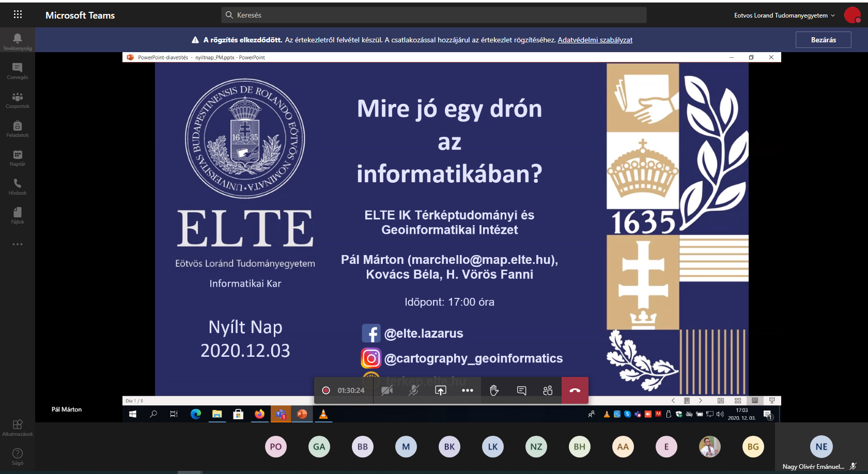This screenshot has height=474, width=868.
Task: Select the participant with photo avatar
Action: click(x=710, y=447)
